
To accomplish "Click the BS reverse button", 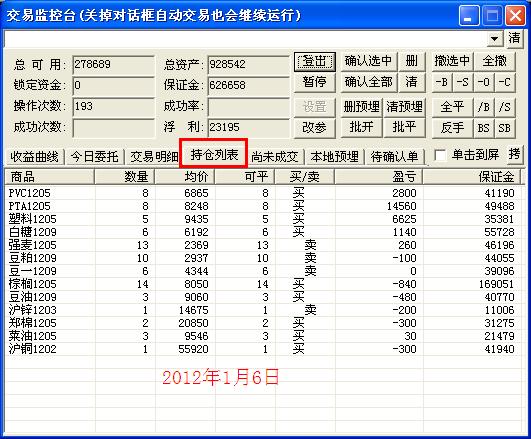I will [x=484, y=128].
